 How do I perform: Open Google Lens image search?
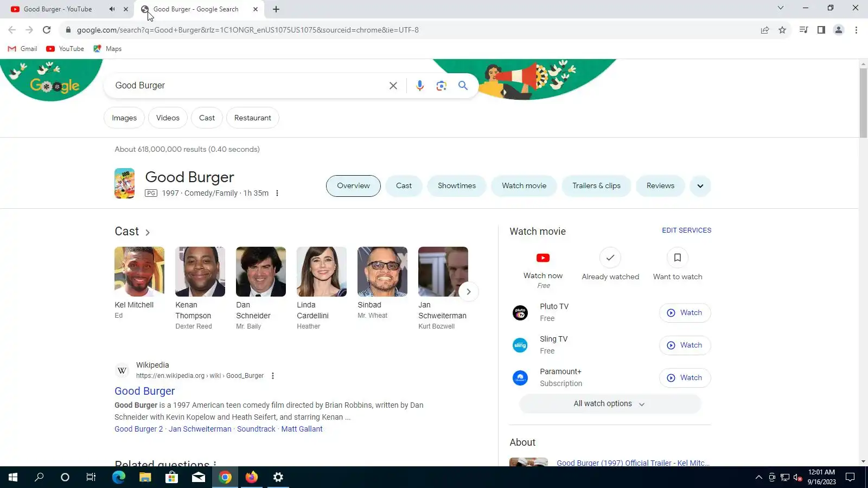(441, 86)
